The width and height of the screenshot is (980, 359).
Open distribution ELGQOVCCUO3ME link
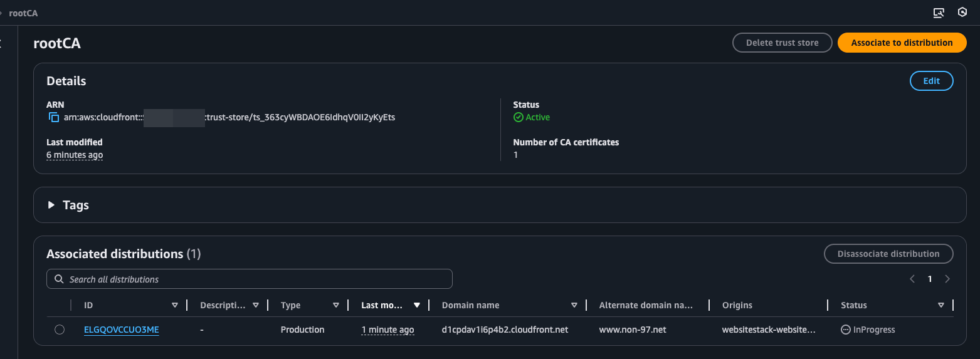(x=121, y=330)
